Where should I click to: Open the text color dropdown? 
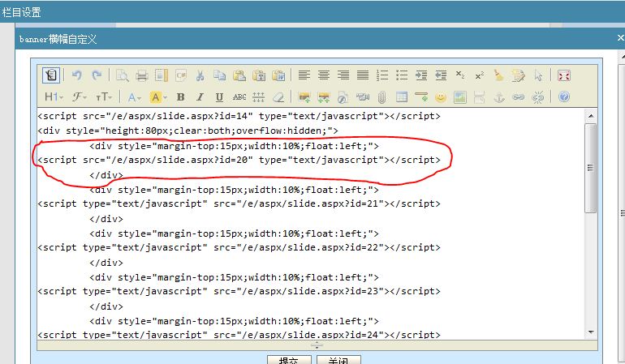[135, 96]
